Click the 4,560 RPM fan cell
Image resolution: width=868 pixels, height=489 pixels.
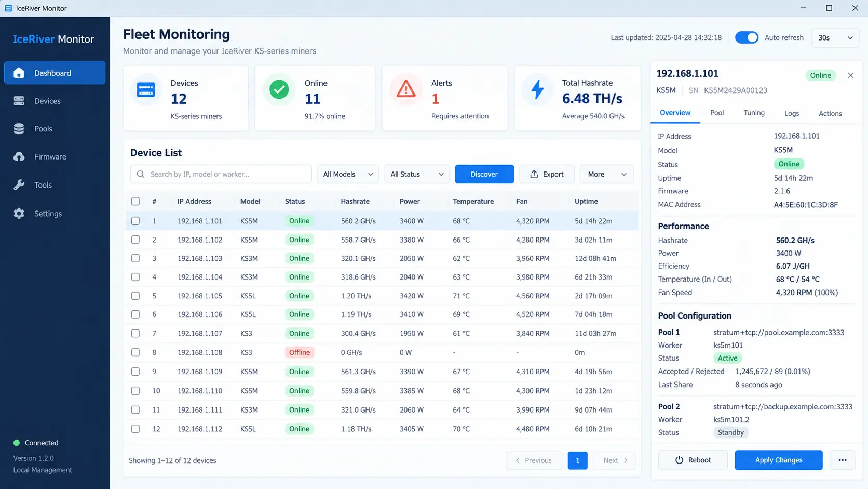click(x=533, y=296)
